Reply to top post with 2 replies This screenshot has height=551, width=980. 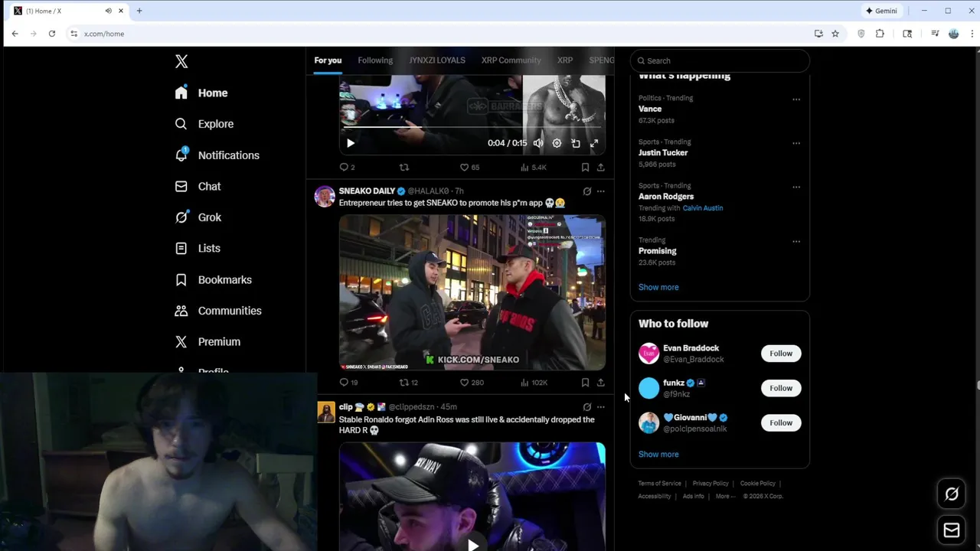(x=347, y=167)
